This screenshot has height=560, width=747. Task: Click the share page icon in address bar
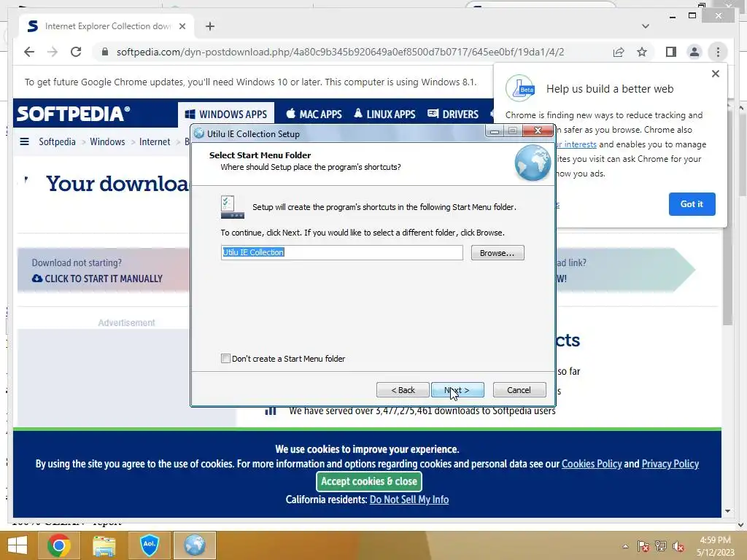pos(619,52)
